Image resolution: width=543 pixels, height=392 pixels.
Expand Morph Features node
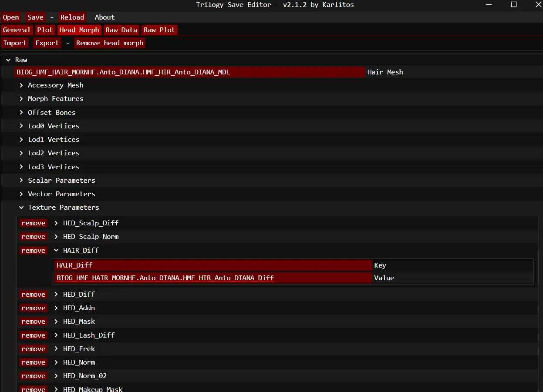21,99
